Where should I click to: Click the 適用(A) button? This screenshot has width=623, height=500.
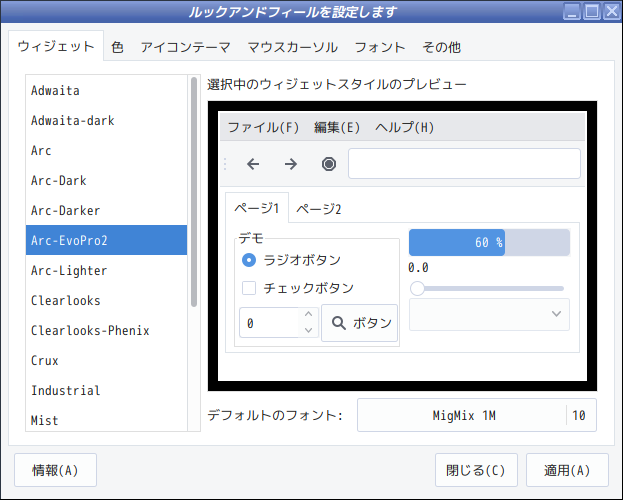(567, 470)
